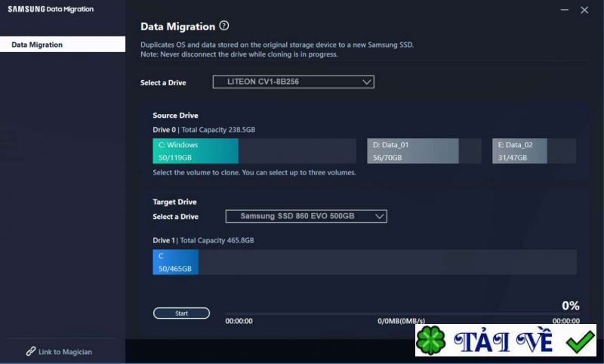604x364 pixels.
Task: Select the Data Migration sidebar tab
Action: [x=63, y=45]
